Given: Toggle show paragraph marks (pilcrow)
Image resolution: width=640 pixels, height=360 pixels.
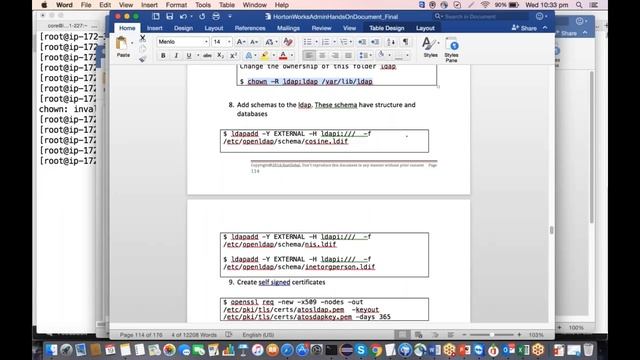Looking at the screenshot, I should 405,42.
